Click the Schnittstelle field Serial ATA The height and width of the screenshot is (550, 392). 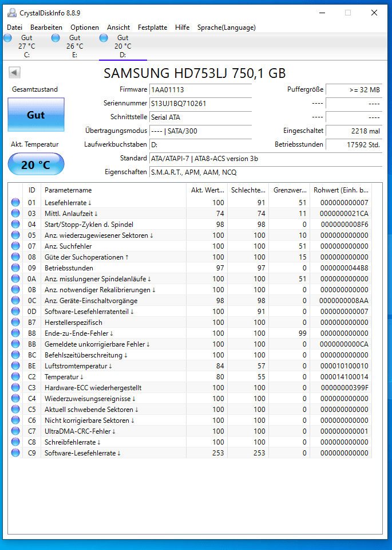coord(200,117)
